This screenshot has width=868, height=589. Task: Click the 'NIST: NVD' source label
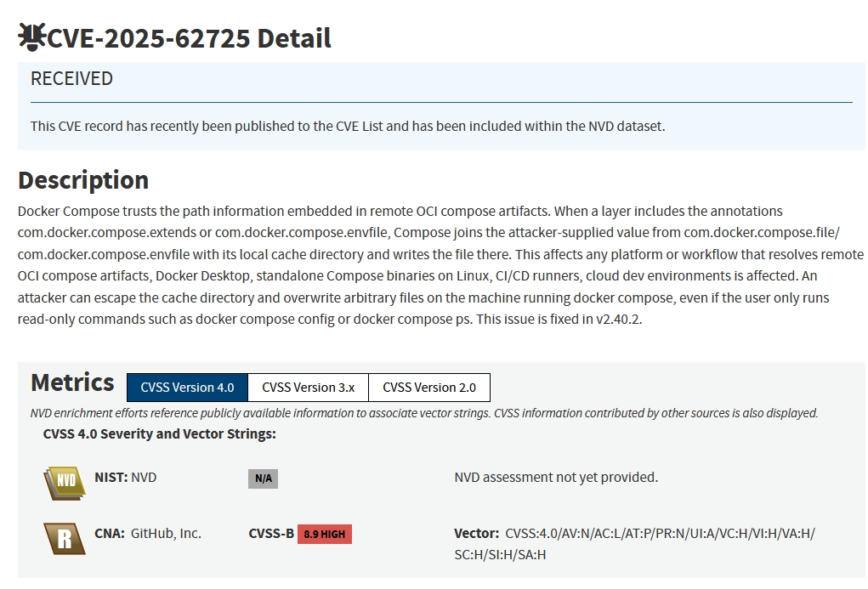[x=126, y=478]
